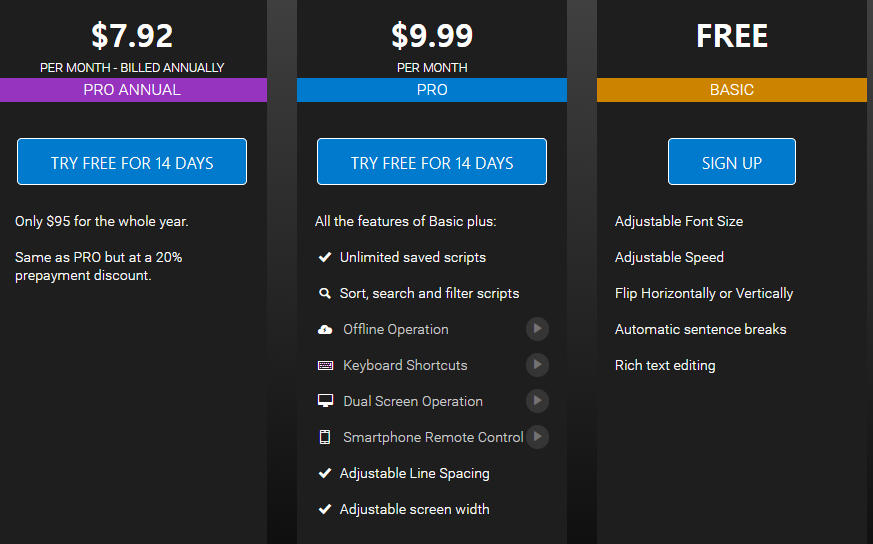Viewport: 873px width, 544px height.
Task: Play the Dual Screen Operation demo video
Action: [x=537, y=401]
